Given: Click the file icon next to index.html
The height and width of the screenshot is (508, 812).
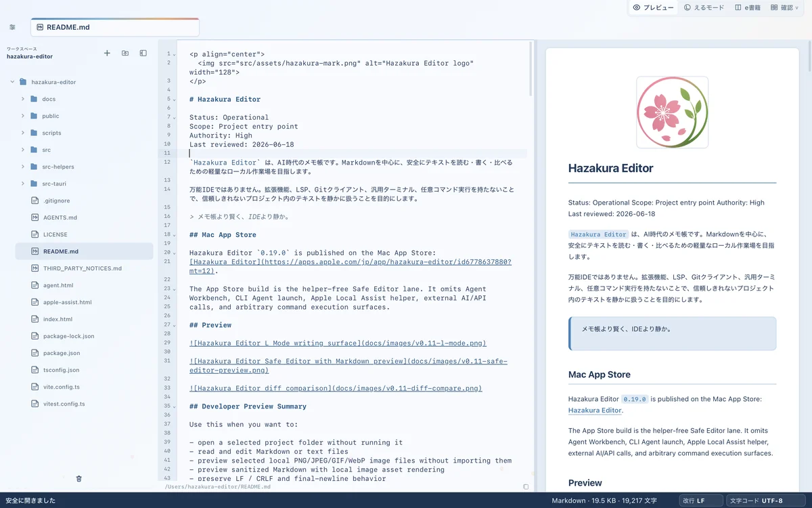Looking at the screenshot, I should (36, 319).
